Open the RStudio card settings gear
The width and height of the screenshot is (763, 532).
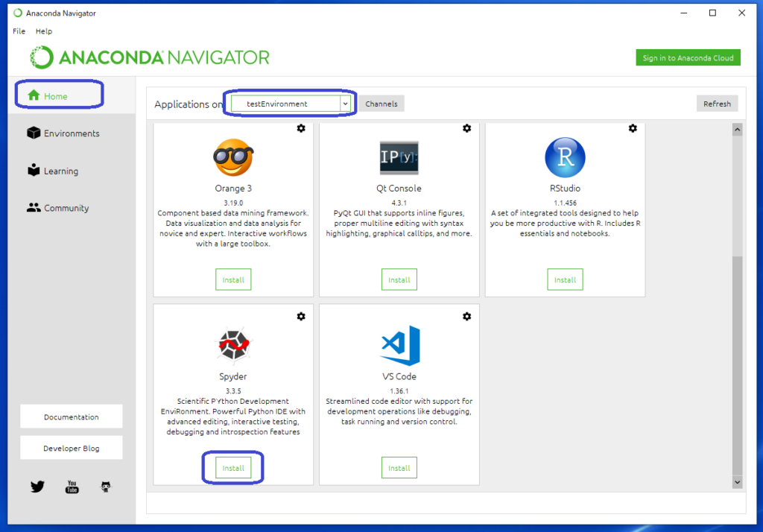point(633,128)
